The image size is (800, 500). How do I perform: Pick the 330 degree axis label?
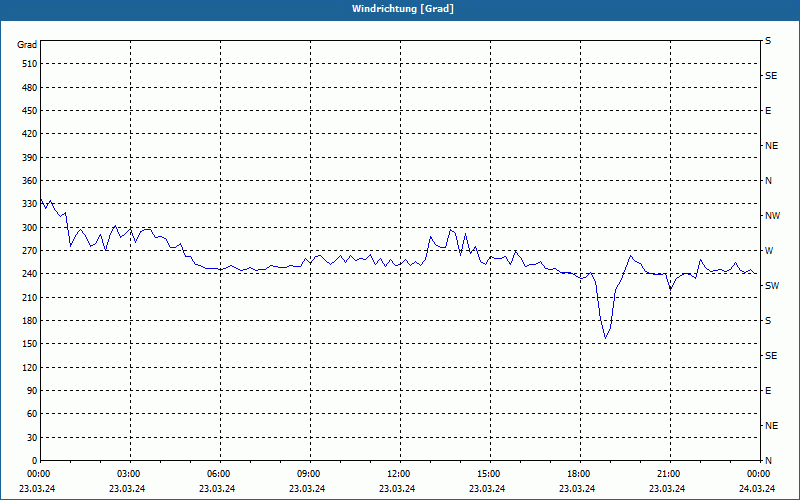[x=30, y=204]
